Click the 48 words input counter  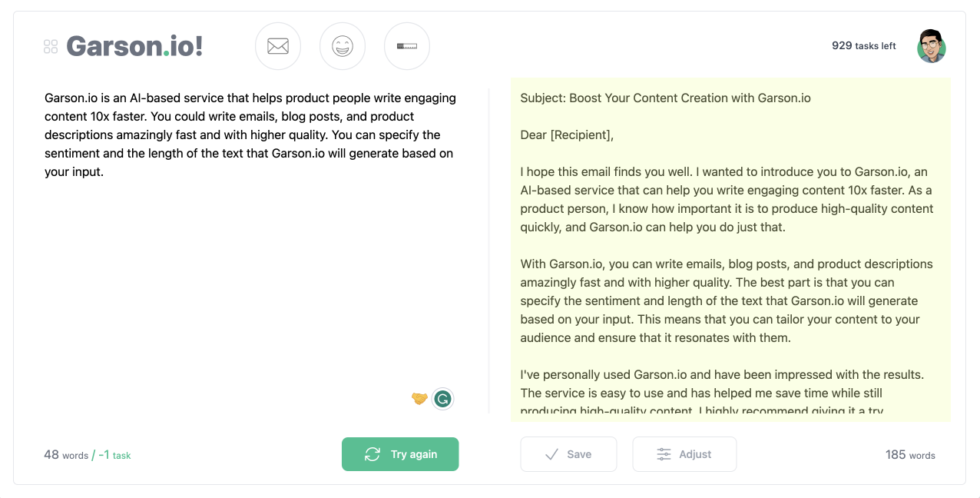coord(66,455)
